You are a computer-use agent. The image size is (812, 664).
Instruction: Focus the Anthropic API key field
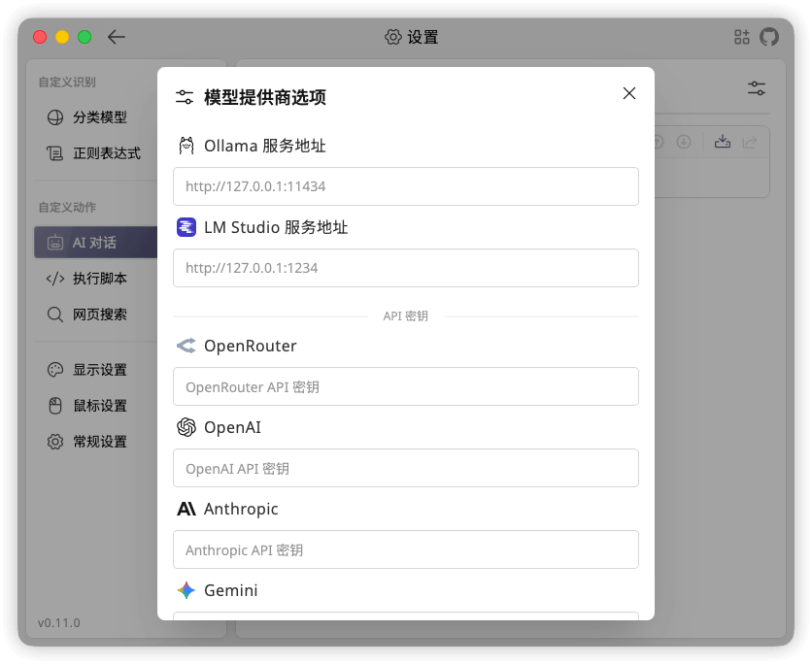405,549
